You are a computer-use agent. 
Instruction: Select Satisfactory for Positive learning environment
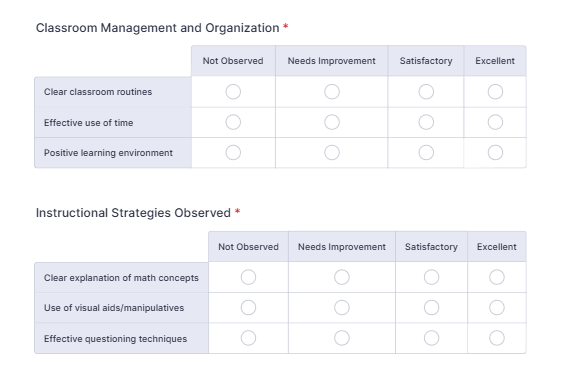[426, 153]
